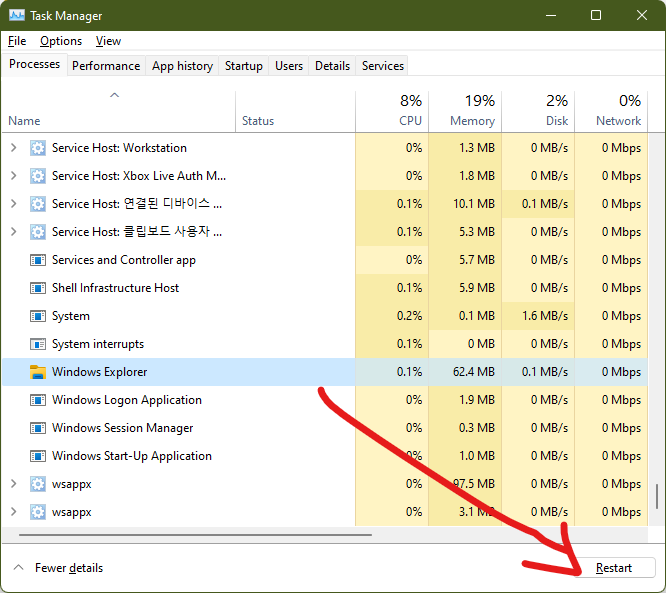Sort by the Memory column header
Image resolution: width=666 pixels, height=593 pixels.
465,111
